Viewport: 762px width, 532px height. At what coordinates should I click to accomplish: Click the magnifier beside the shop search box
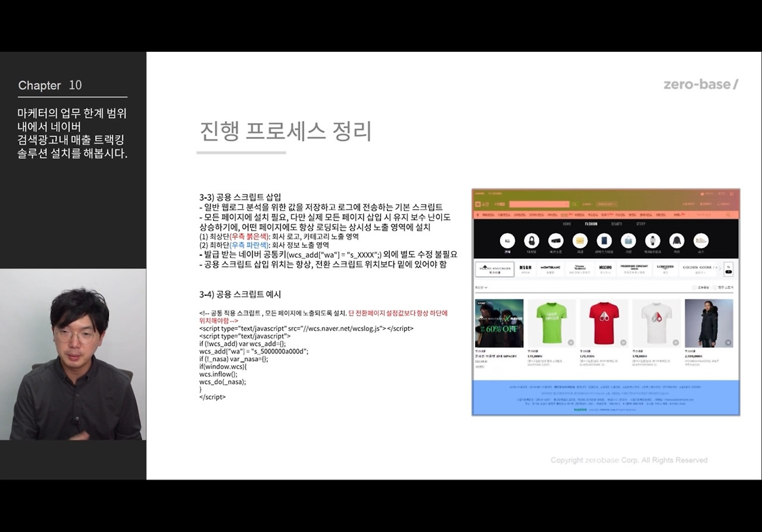574,204
